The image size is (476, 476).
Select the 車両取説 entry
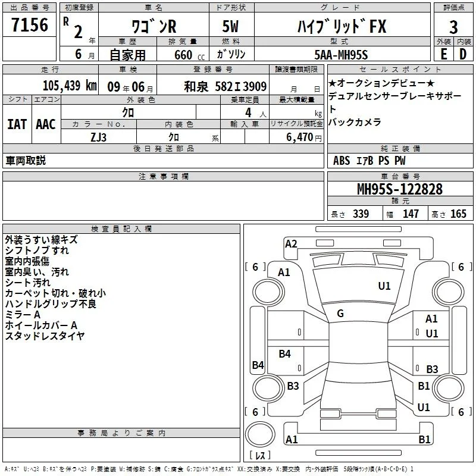(x=26, y=161)
